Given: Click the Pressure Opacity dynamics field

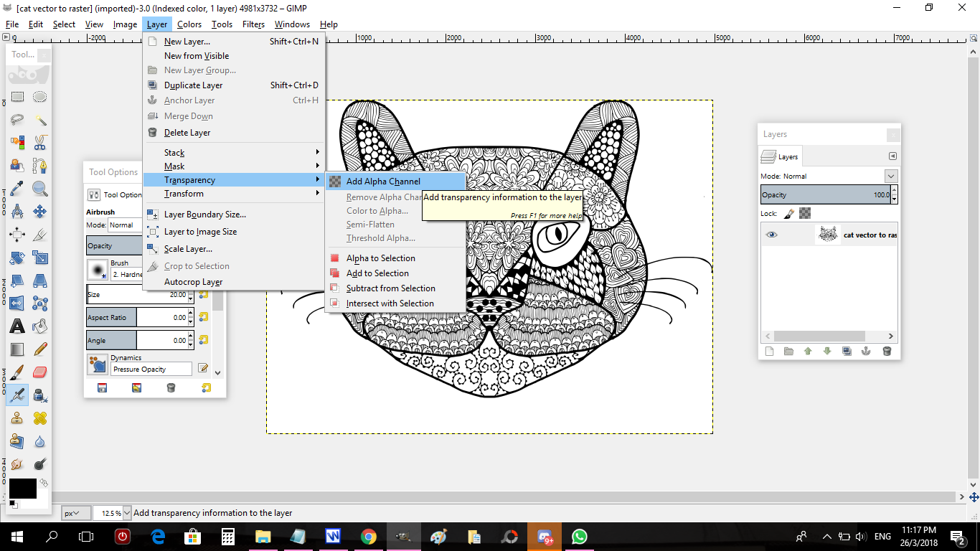Looking at the screenshot, I should pos(151,369).
